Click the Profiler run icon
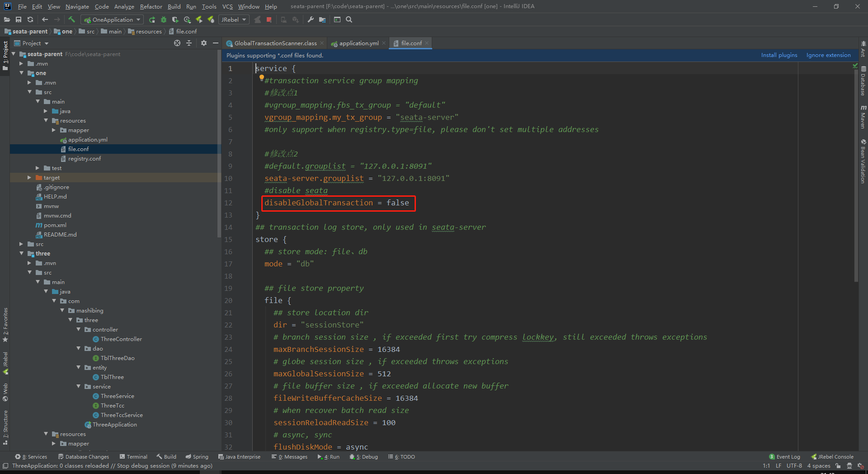Screen dimensions: 868x474 click(x=187, y=19)
